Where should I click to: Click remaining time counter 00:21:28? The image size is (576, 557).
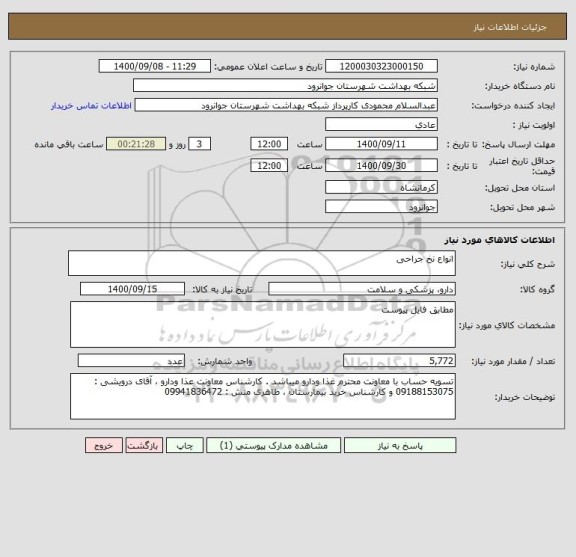click(x=136, y=144)
